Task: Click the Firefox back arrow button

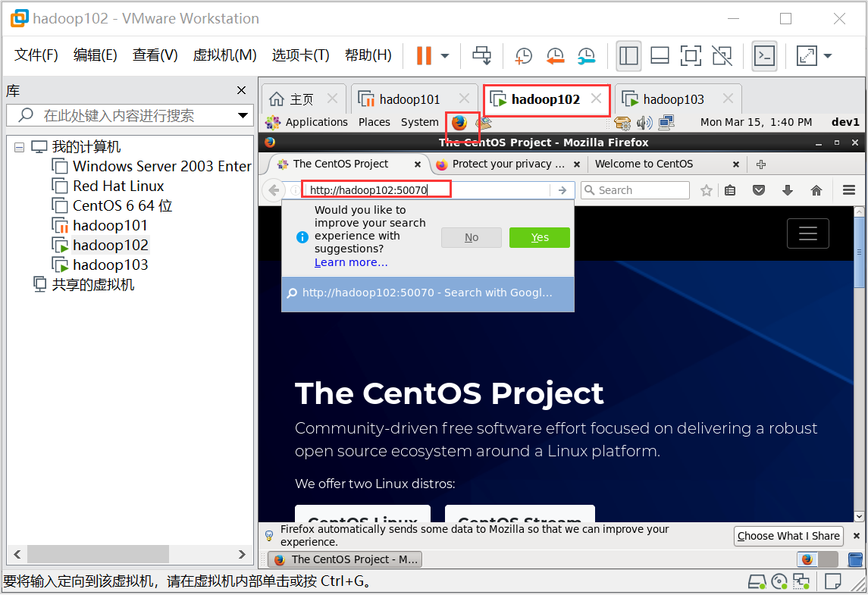Action: [274, 190]
